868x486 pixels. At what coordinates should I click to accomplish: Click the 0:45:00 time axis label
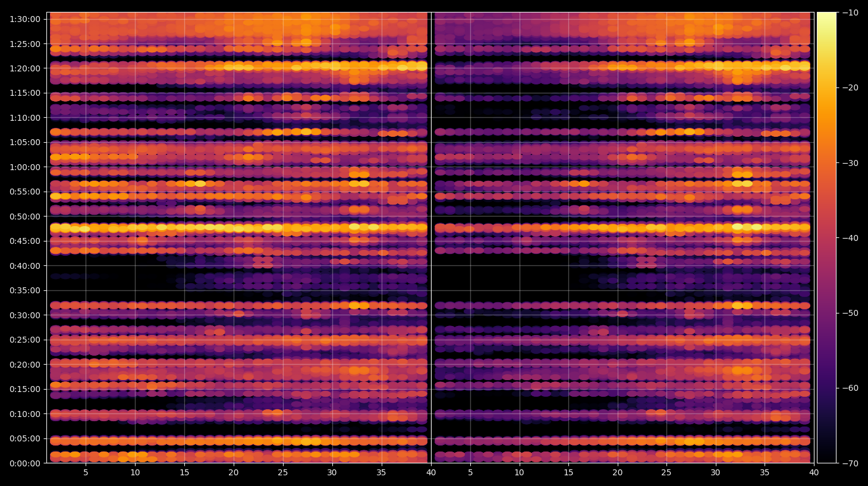[x=25, y=242]
